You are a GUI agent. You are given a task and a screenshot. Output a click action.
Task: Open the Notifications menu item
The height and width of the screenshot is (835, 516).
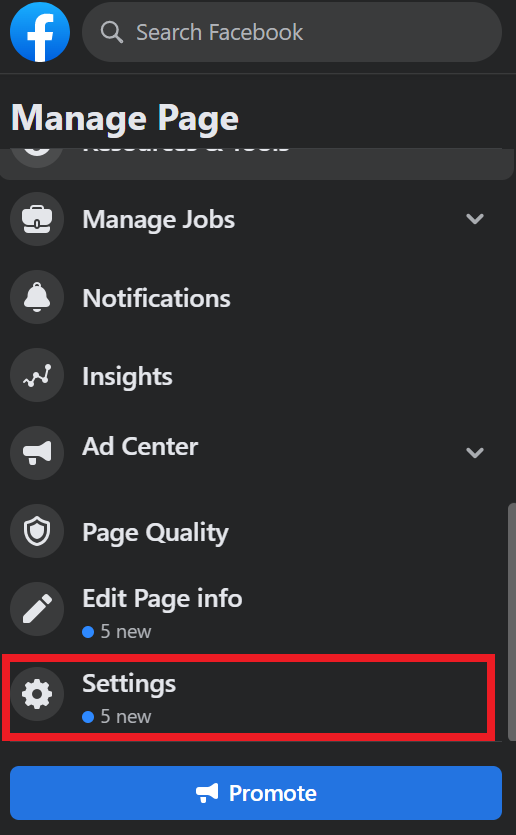coord(250,297)
